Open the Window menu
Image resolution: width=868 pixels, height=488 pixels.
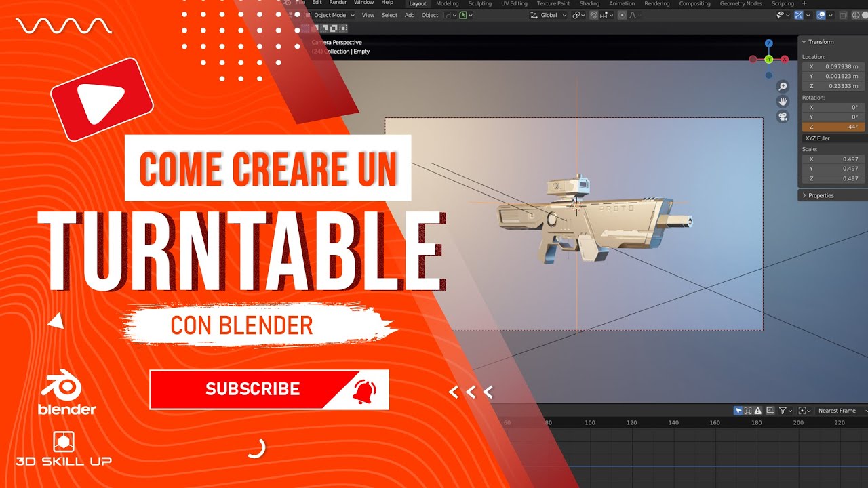363,3
